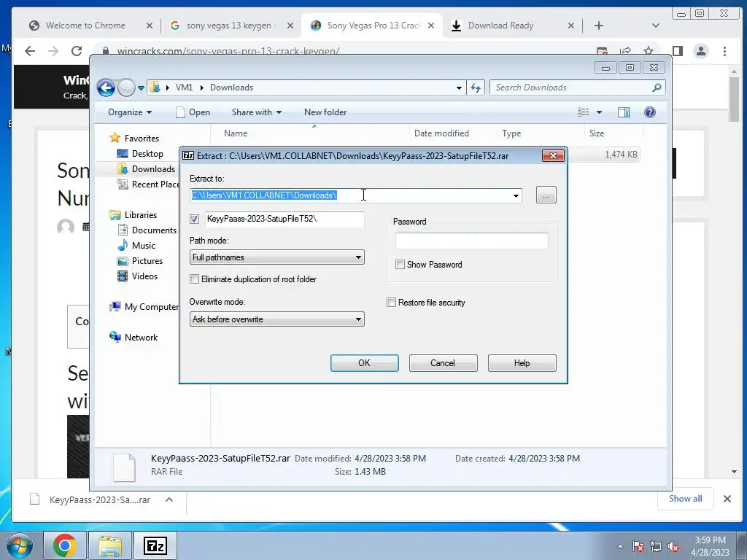Open the Windows Start orb
The image size is (747, 560).
pyautogui.click(x=20, y=545)
